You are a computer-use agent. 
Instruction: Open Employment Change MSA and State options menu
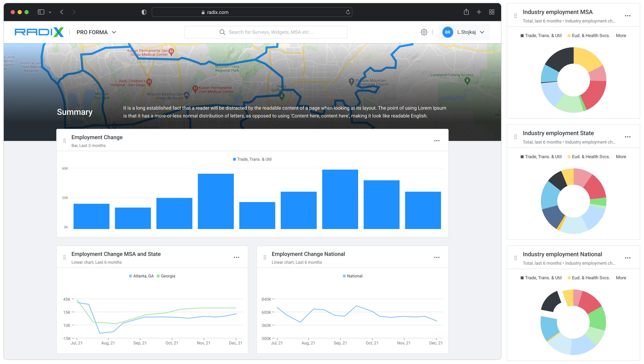coord(237,257)
